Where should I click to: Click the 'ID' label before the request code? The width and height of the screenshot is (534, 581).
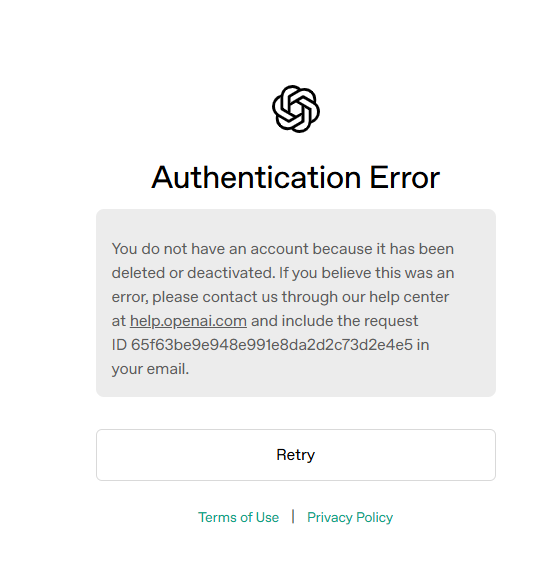(119, 345)
